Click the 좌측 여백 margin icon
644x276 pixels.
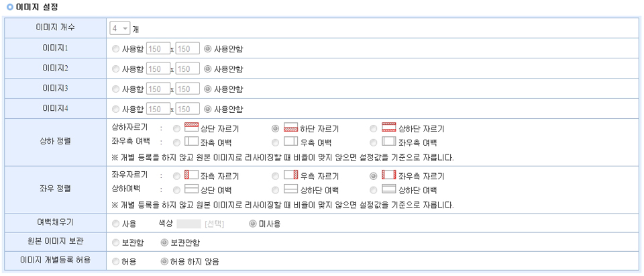point(191,142)
